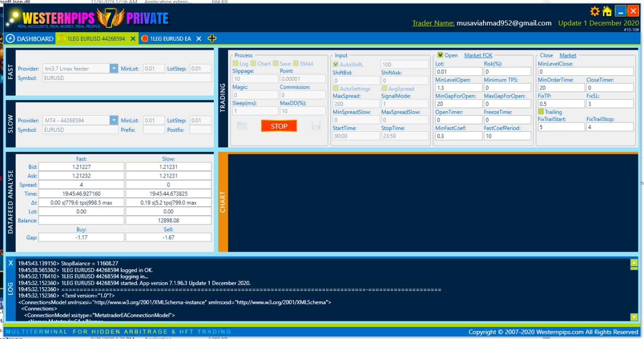Open the SLOW Provider dropdown
The height and width of the screenshot is (339, 644).
point(114,120)
